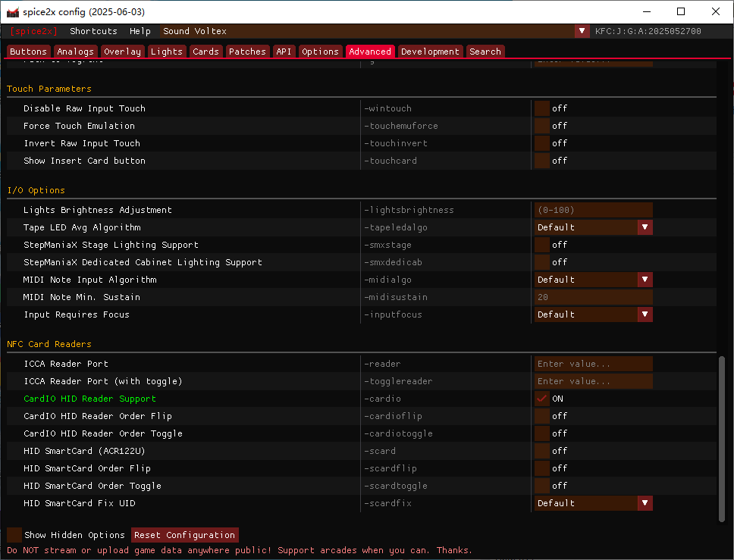734x560 pixels.
Task: Enable Disable Raw Input Touch checkbox
Action: (542, 108)
